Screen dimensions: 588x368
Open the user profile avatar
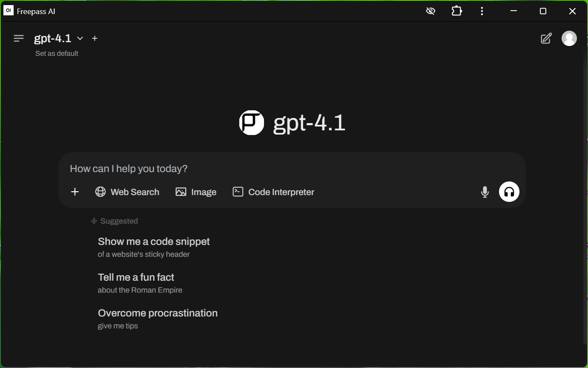coord(569,38)
